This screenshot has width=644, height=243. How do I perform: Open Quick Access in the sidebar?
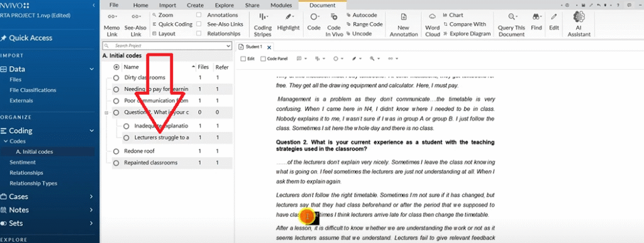pos(26,38)
